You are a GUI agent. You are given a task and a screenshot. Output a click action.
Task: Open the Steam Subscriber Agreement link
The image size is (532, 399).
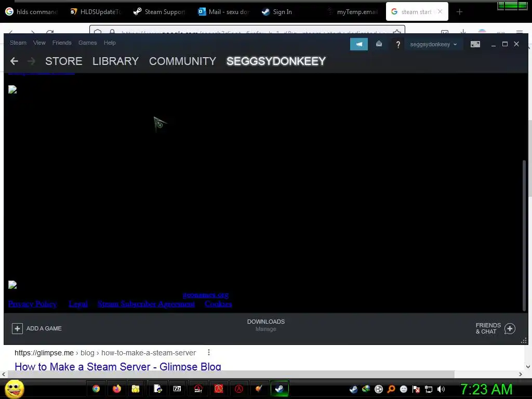pos(146,303)
